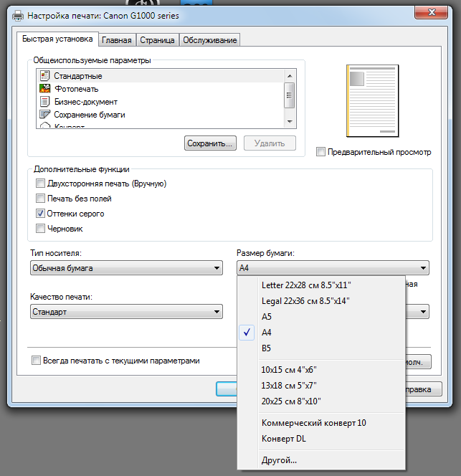Open Другой... custom paper size
This screenshot has width=461, height=476.
point(321,460)
